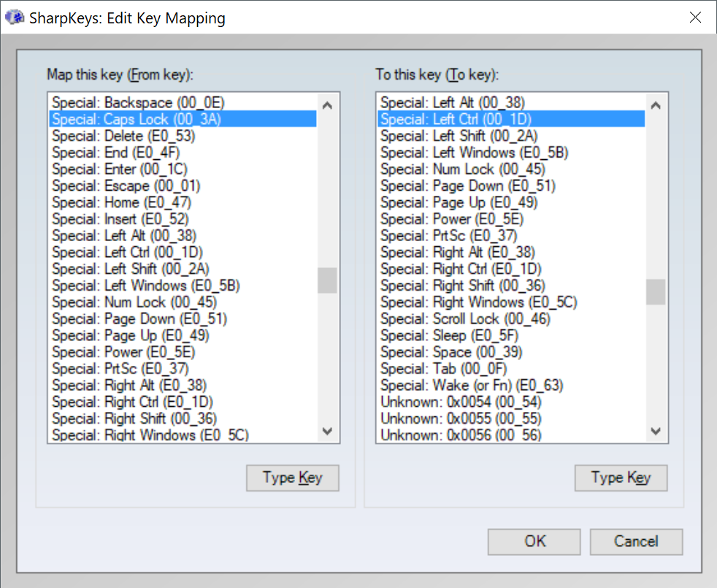Choose Left Ctrl (00_1D) in From key list
Screen dimensions: 717x588
click(x=183, y=252)
